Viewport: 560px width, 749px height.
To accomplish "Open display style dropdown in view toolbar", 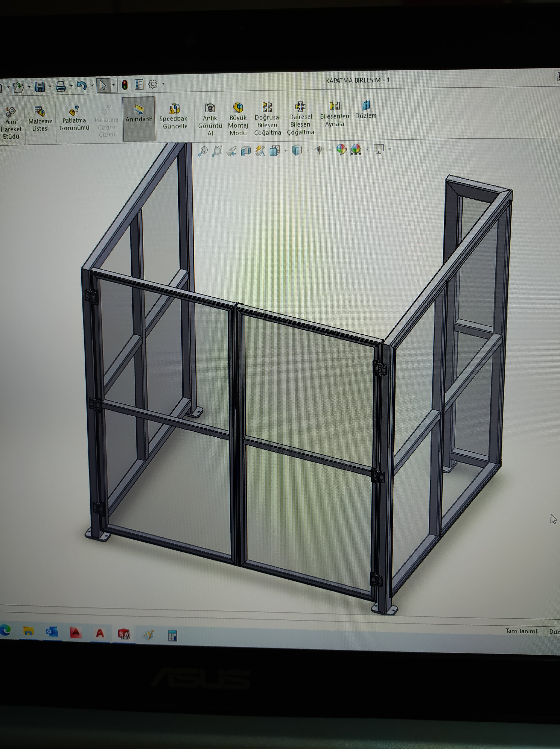I will point(308,150).
